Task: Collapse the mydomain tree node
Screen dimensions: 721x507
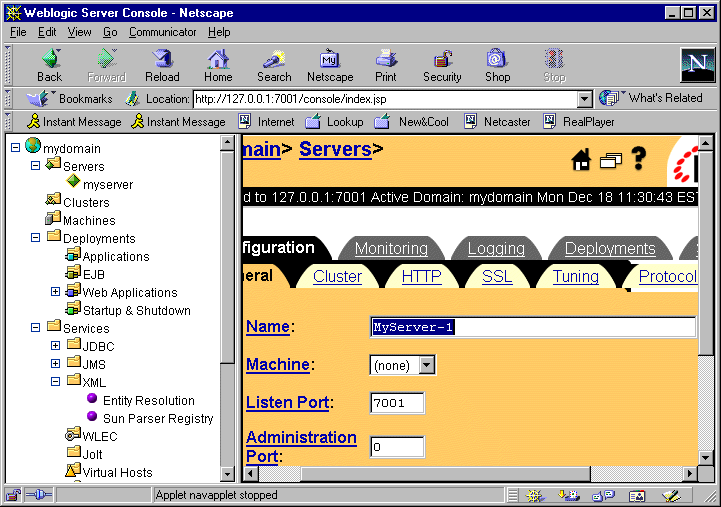Action: click(16, 148)
